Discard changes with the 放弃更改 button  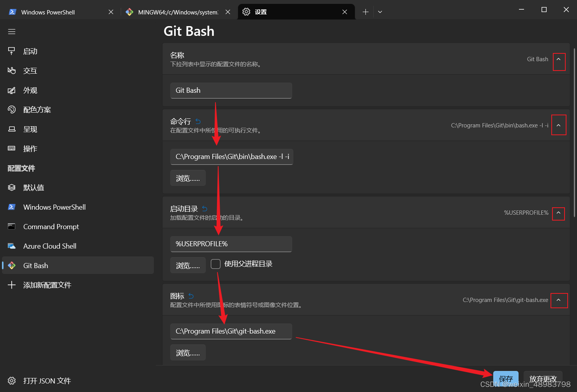point(543,379)
